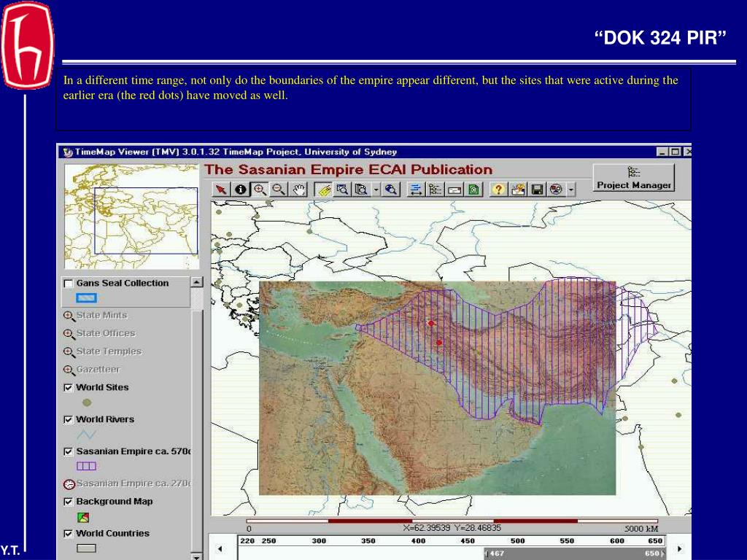
Task: Toggle the yellow label tag tool
Action: [324, 190]
